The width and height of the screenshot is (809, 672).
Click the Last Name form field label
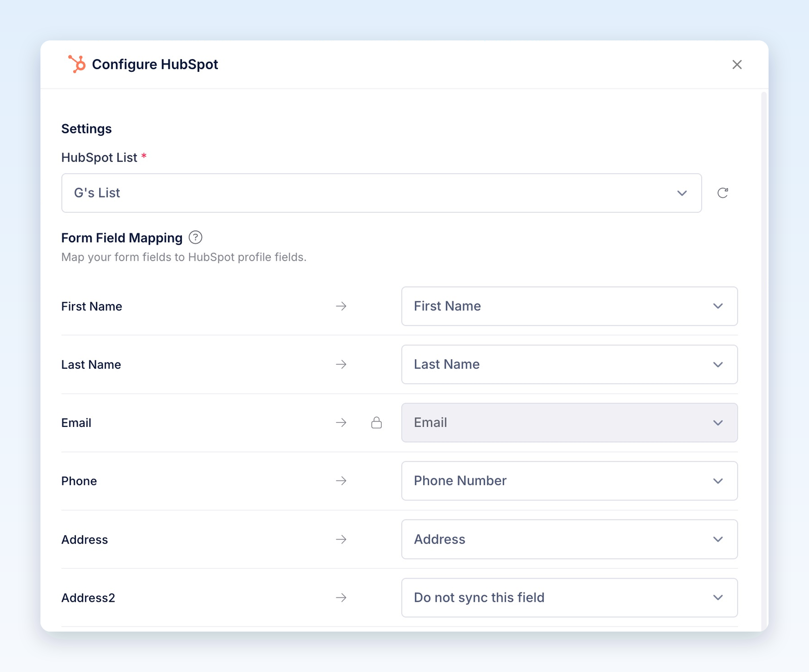(91, 365)
